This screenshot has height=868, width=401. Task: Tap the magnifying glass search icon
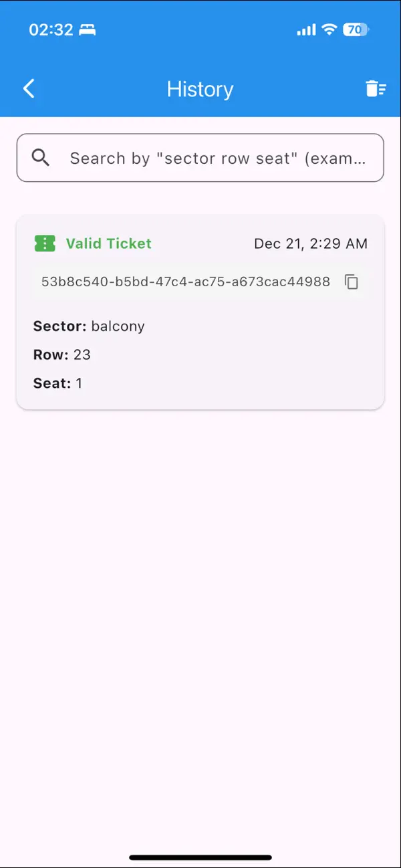click(x=40, y=158)
